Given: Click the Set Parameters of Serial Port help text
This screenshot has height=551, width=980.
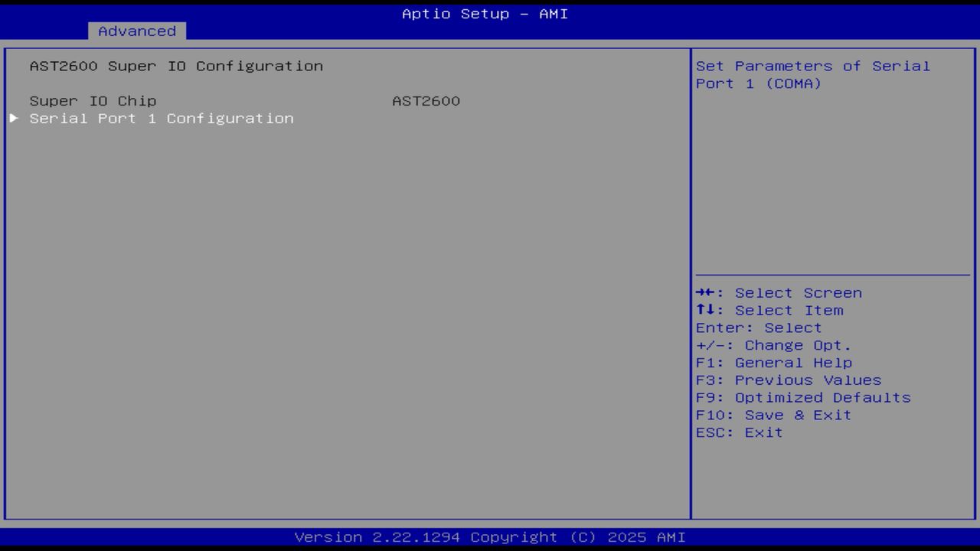Looking at the screenshot, I should coord(812,74).
